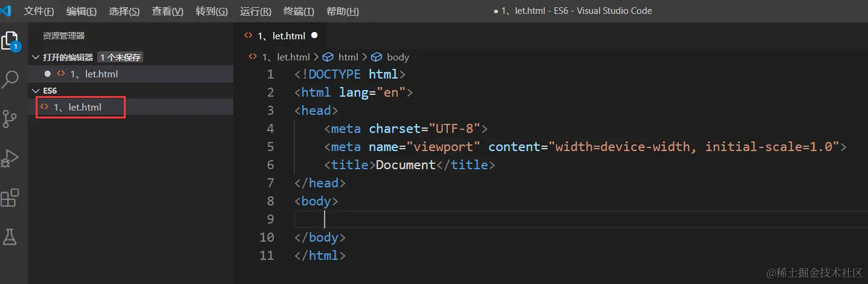Viewport: 868px width, 284px height.
Task: Click the name="viewport" attribute
Action: (x=424, y=147)
